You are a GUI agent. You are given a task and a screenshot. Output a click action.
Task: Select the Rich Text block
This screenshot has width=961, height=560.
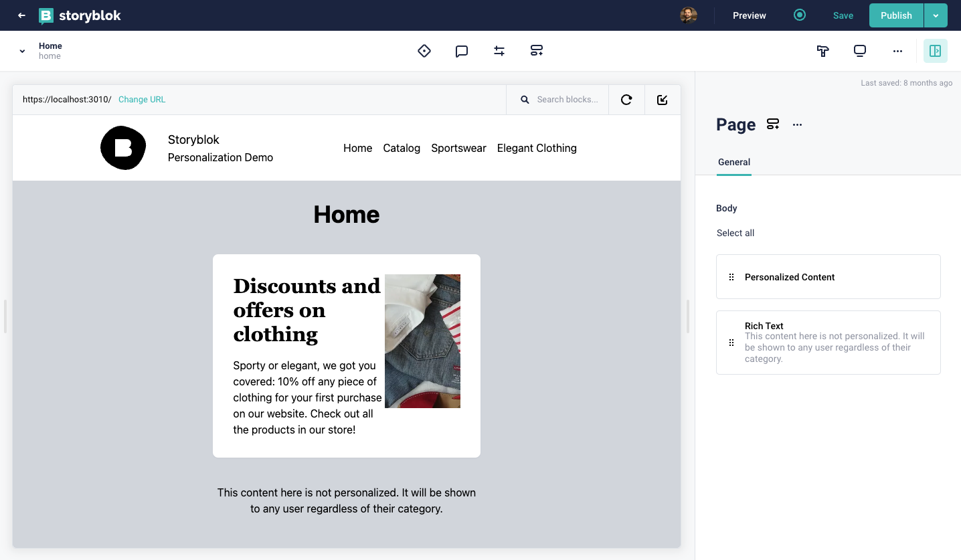tap(828, 343)
